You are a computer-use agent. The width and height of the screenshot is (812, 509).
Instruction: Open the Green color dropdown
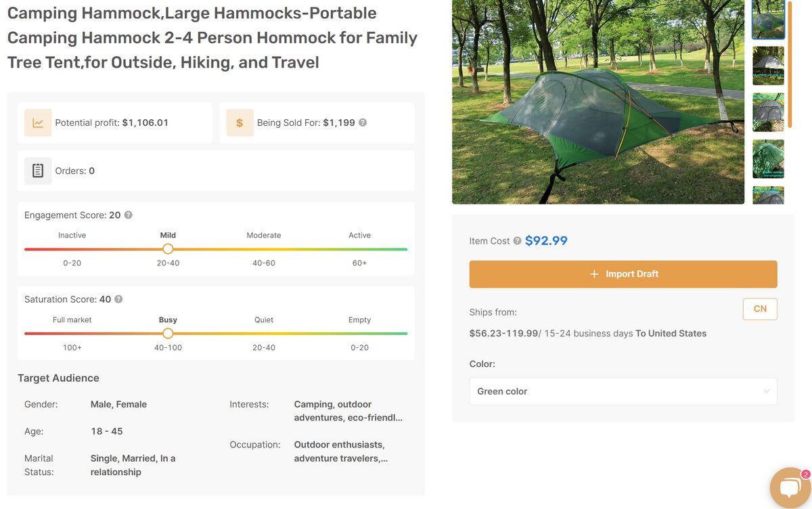[623, 391]
